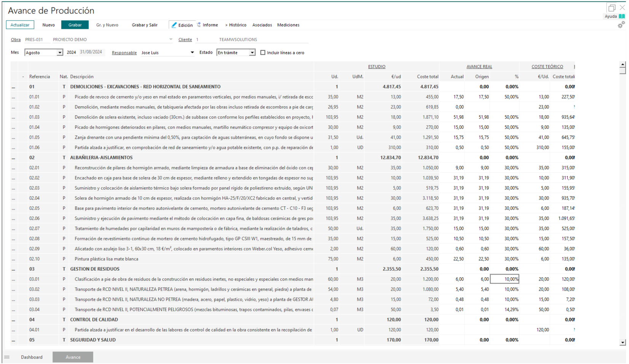
Task: Switch to the Avance tab
Action: 73,357
